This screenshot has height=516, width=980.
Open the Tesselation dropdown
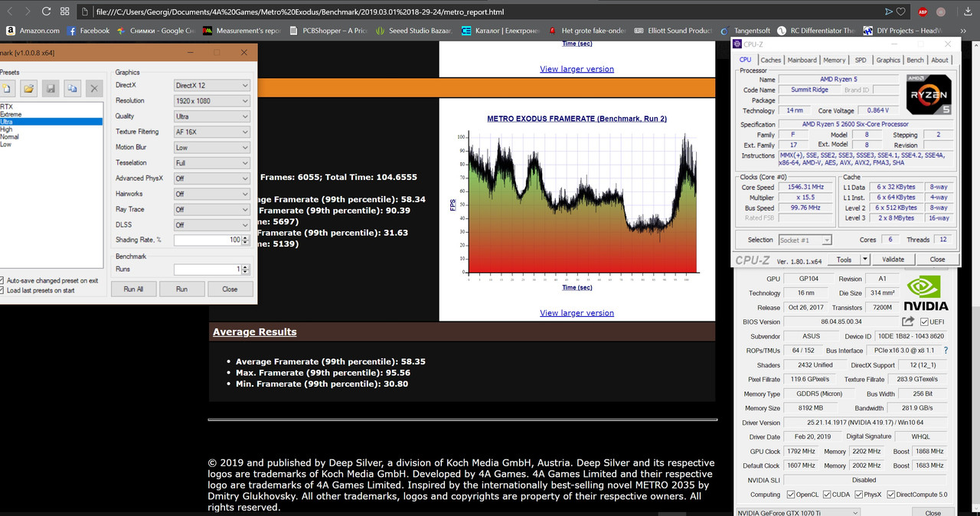211,163
